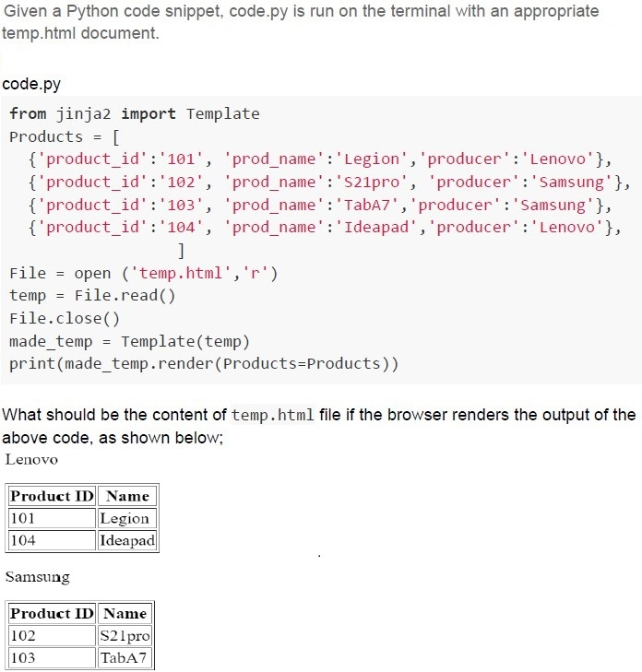Screen dimensions: 642x672
Task: Click the 'from jinja2 import Template' line
Action: click(x=135, y=113)
